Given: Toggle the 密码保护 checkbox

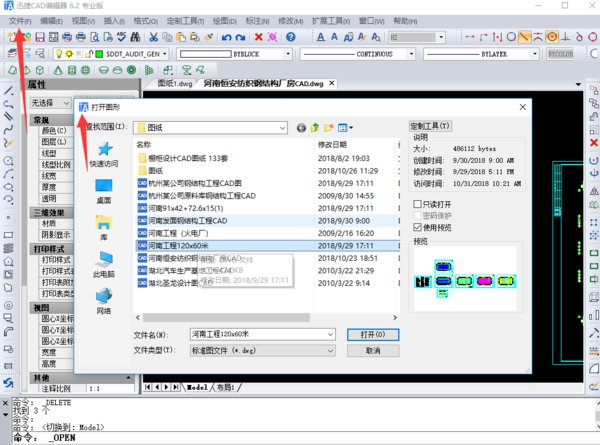Looking at the screenshot, I should click(417, 215).
